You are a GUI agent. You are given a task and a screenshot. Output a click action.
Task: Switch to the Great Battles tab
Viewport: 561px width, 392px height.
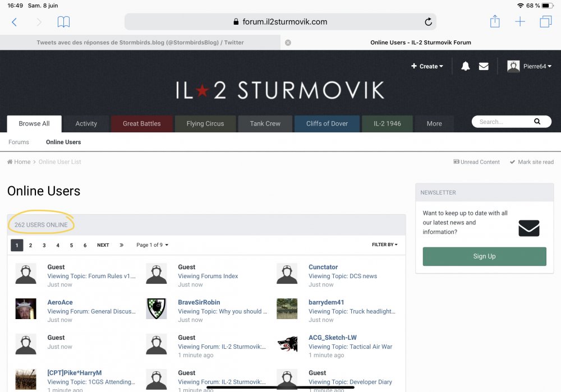(x=141, y=123)
